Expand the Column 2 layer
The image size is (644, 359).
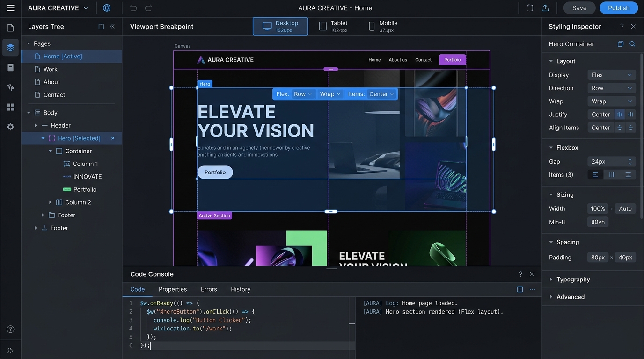[50, 202]
